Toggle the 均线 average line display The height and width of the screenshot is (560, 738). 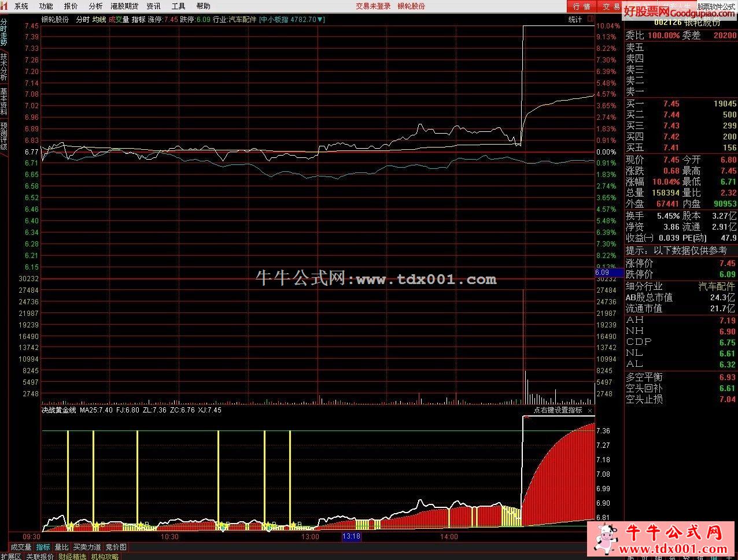coord(99,19)
